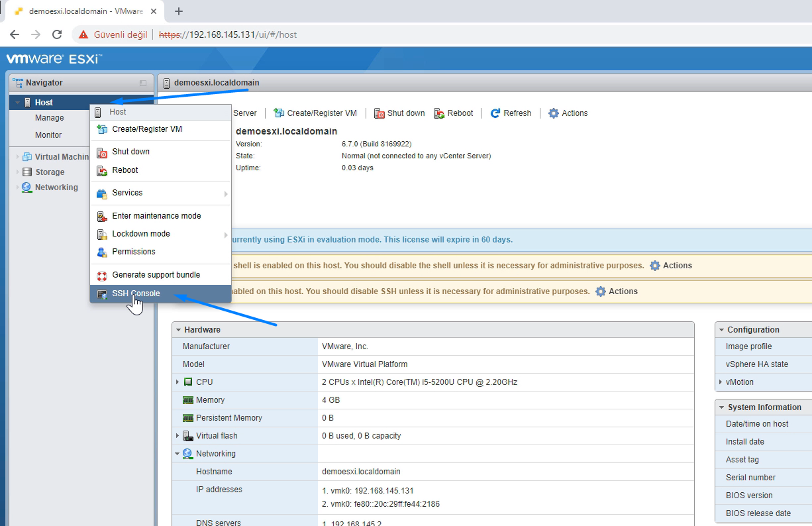Viewport: 812px width, 526px height.
Task: Expand the vMotion row
Action: [721, 382]
